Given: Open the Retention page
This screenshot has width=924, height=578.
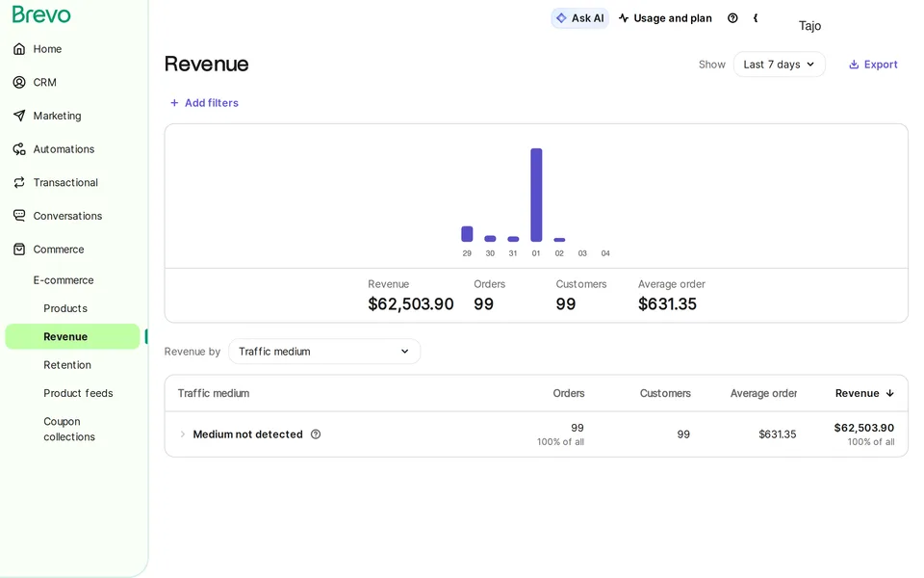Looking at the screenshot, I should (x=67, y=365).
